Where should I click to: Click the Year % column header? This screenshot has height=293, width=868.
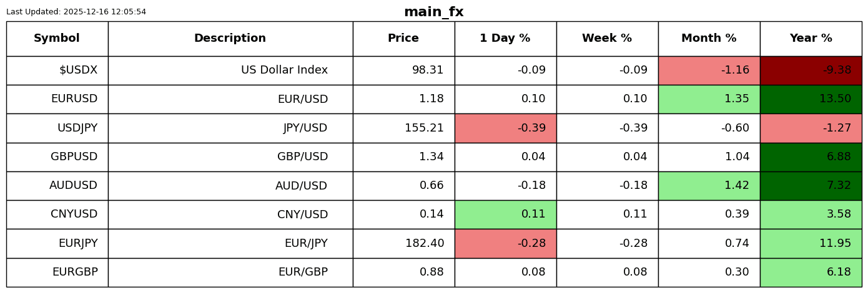point(811,39)
